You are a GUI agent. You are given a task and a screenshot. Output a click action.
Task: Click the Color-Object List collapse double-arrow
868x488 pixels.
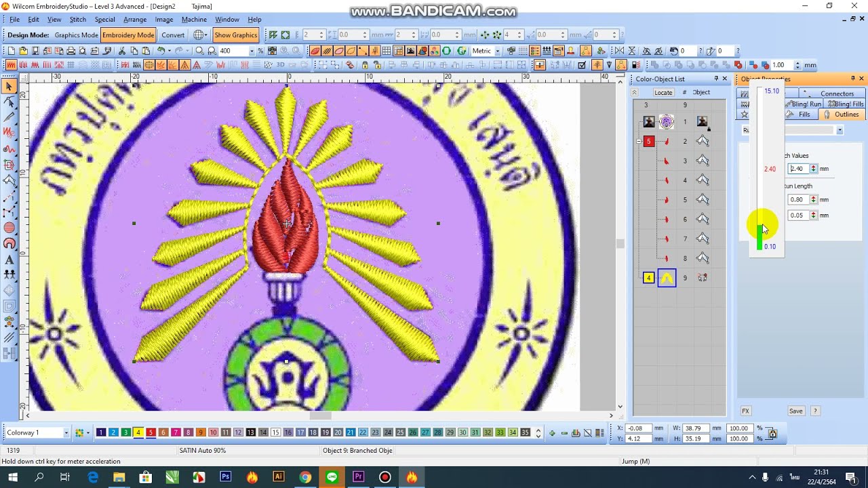pos(635,92)
